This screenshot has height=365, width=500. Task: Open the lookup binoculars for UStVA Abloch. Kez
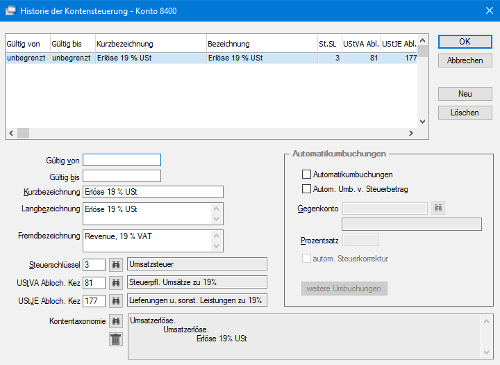(x=116, y=283)
